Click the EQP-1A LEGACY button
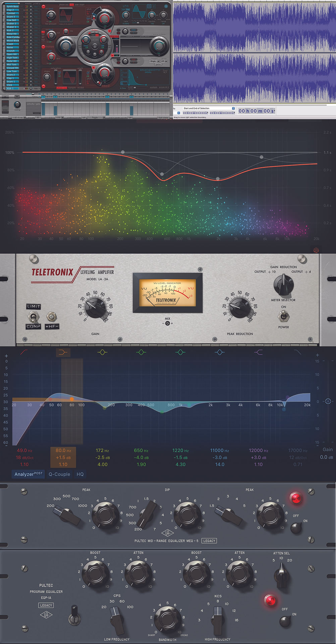The width and height of the screenshot is (336, 644). click(46, 605)
